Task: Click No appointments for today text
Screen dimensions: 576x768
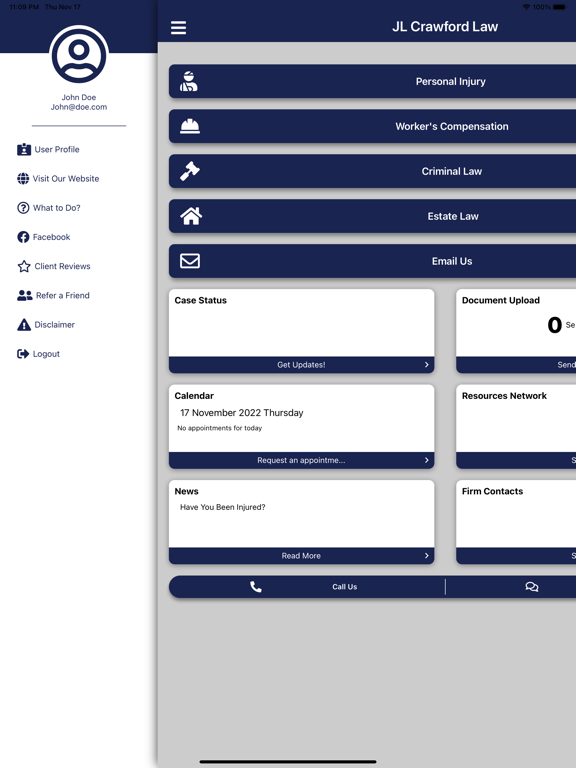Action: coord(219,428)
